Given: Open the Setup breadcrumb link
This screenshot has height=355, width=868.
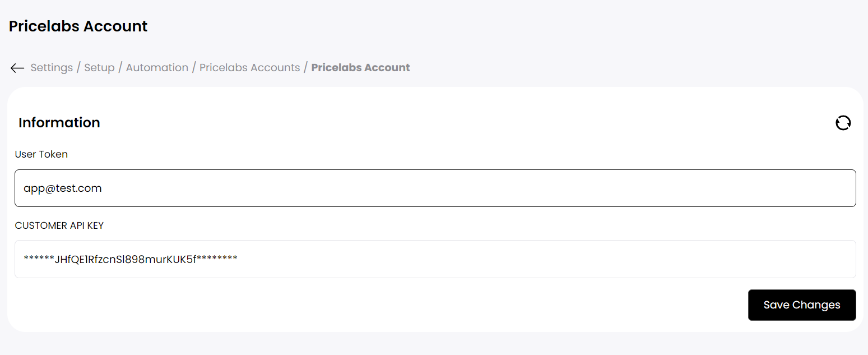Looking at the screenshot, I should coord(99,68).
